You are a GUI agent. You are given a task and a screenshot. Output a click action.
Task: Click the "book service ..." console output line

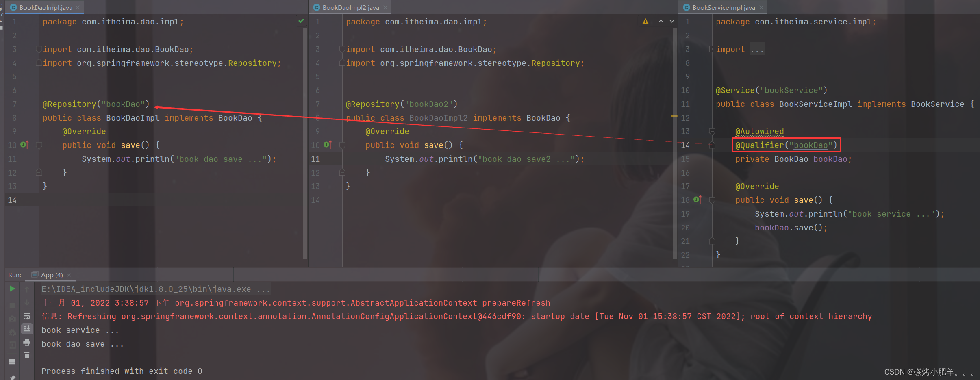click(80, 330)
